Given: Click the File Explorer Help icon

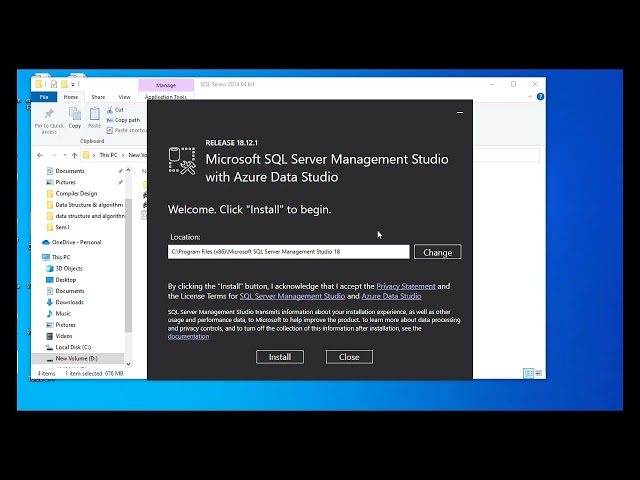Looking at the screenshot, I should (x=540, y=97).
